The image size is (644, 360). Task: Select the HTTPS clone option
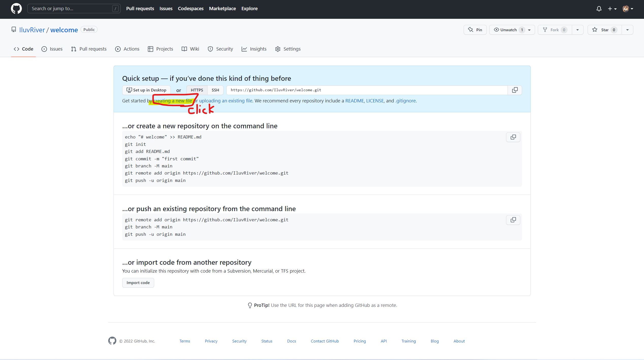point(197,90)
